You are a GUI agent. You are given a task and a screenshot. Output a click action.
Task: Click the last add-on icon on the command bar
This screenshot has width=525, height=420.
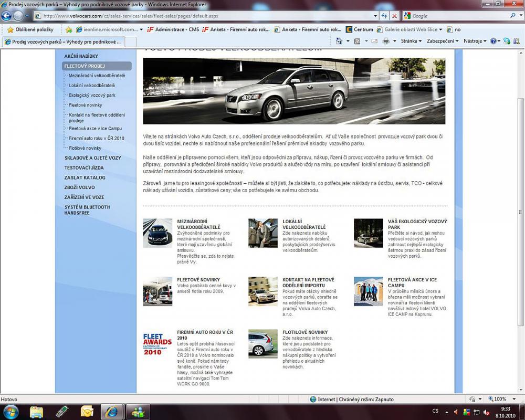pyautogui.click(x=516, y=41)
